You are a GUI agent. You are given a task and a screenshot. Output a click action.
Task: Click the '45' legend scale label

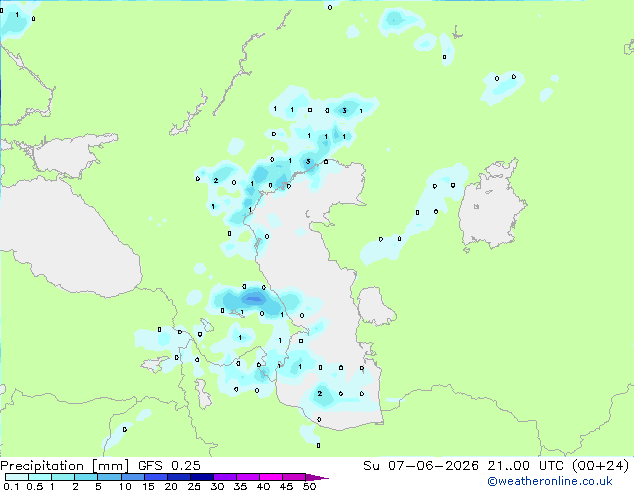coord(286,486)
